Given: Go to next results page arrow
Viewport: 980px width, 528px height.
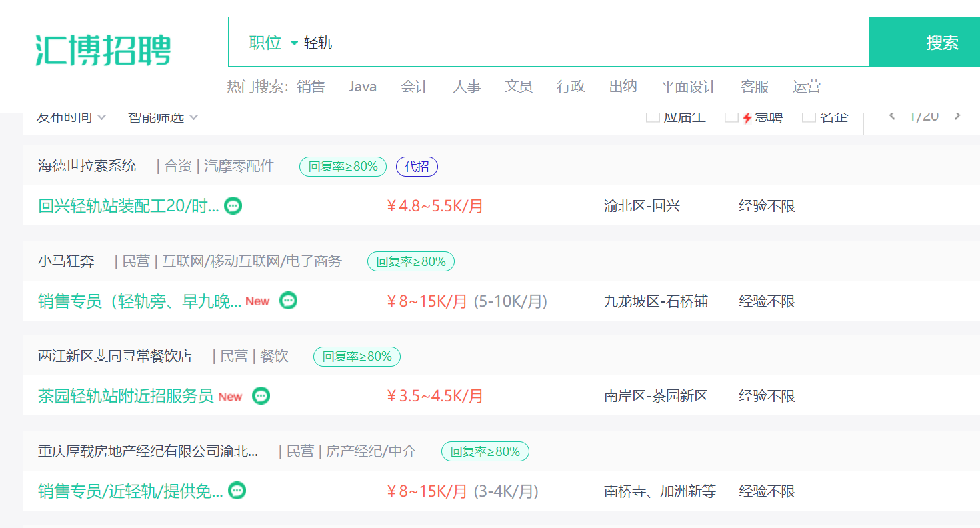Looking at the screenshot, I should tap(957, 116).
